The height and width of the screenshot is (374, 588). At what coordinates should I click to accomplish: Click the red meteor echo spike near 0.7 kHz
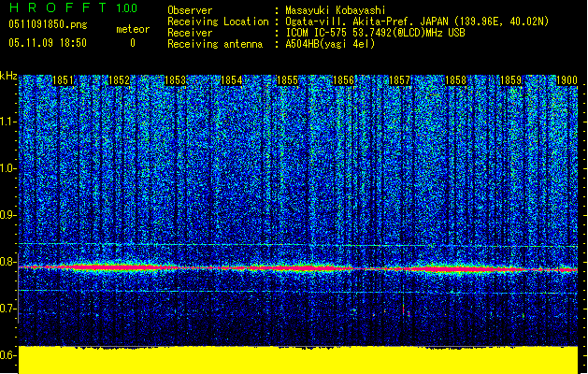(x=404, y=309)
